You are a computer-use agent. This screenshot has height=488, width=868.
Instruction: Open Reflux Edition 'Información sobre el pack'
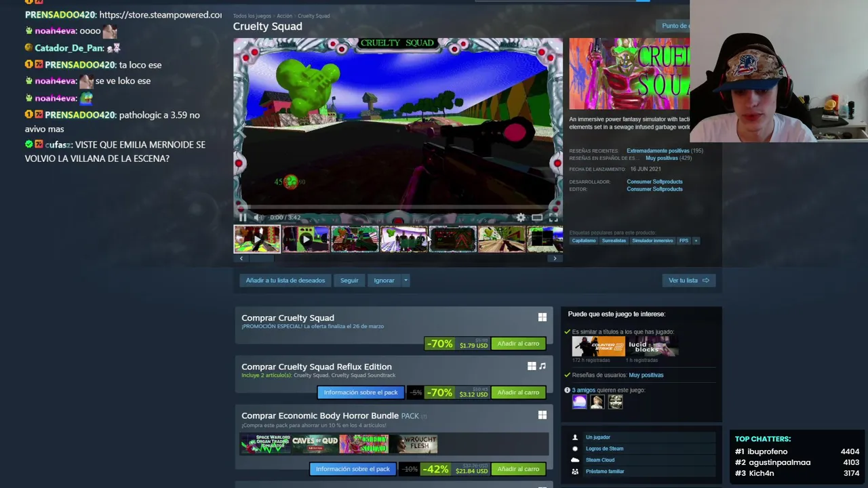coord(361,392)
